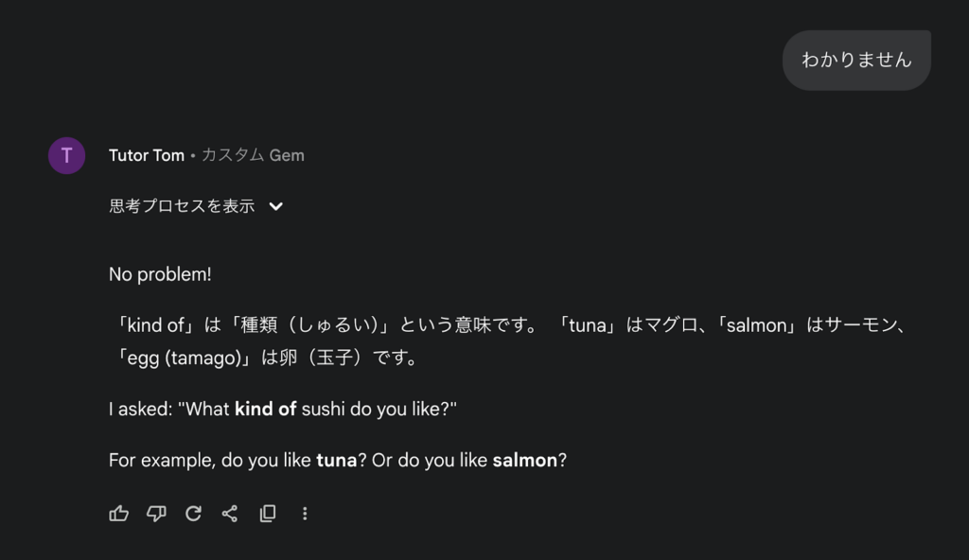The width and height of the screenshot is (969, 560).
Task: Click the Tutor Tom name
Action: (x=147, y=155)
